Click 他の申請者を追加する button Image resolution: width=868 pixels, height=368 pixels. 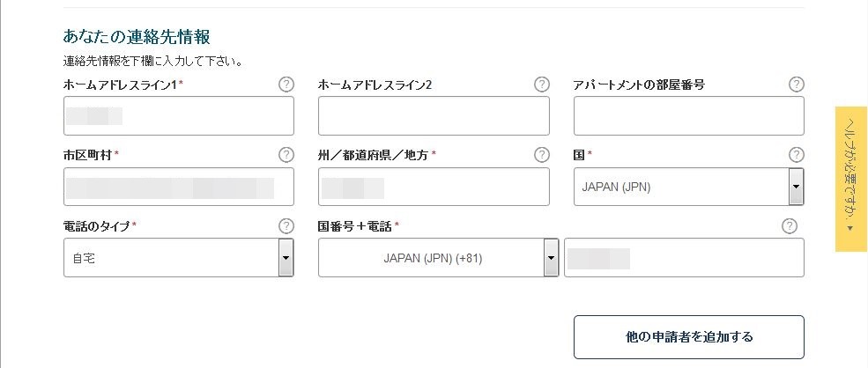pyautogui.click(x=688, y=337)
